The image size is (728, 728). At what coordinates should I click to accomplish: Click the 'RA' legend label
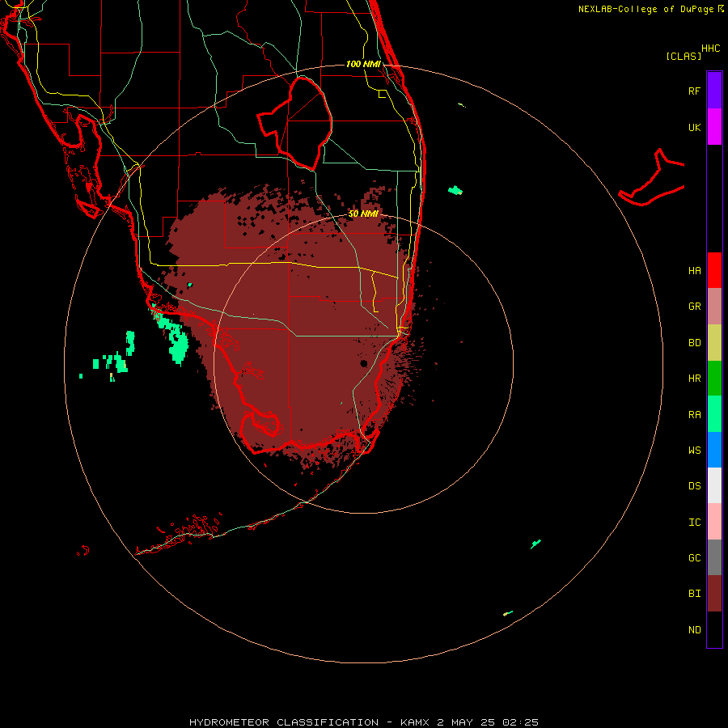[694, 415]
